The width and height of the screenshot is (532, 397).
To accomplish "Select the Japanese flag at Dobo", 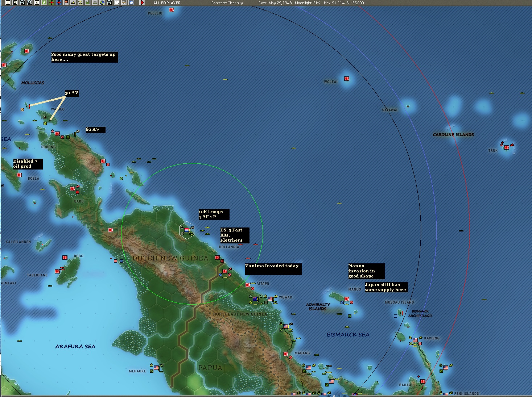I will point(65,258).
